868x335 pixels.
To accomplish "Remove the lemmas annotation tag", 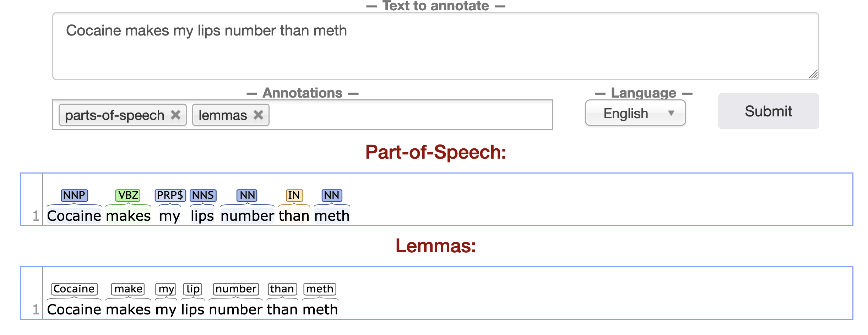I will coord(258,115).
